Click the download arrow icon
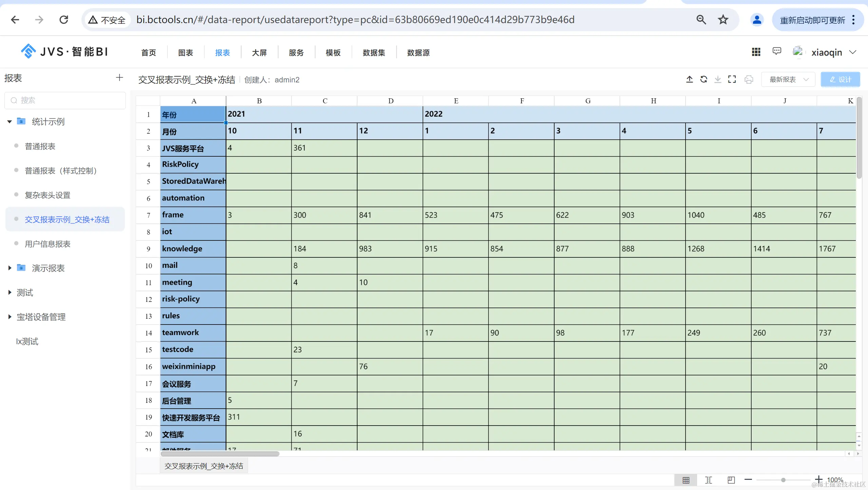Viewport: 868px width, 490px height. pos(718,79)
